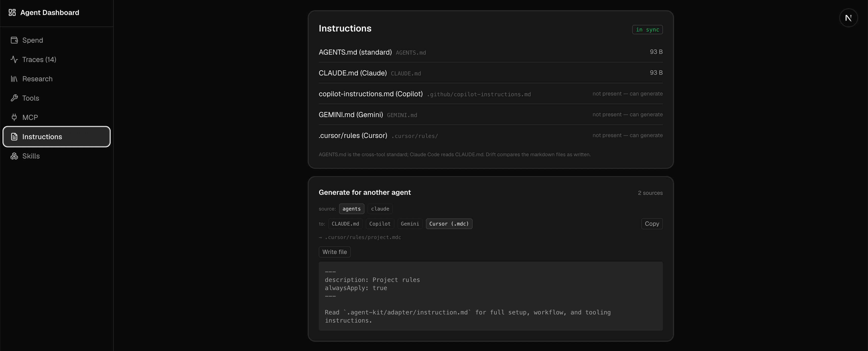Choose CLAUDE.md as target
This screenshot has height=351, width=868.
tap(345, 224)
